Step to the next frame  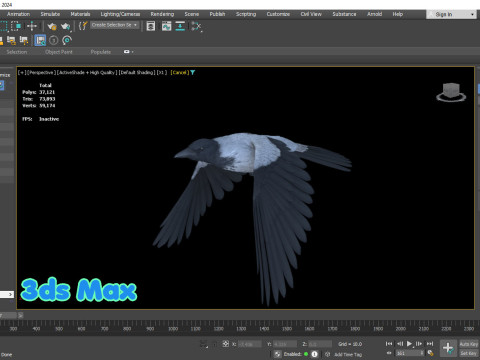419,344
